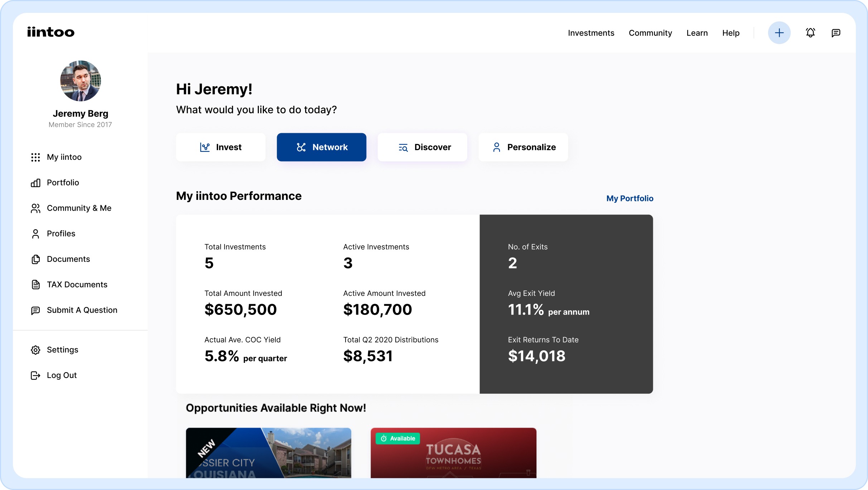The width and height of the screenshot is (868, 490).
Task: Go to the Learn top menu item
Action: (x=697, y=33)
